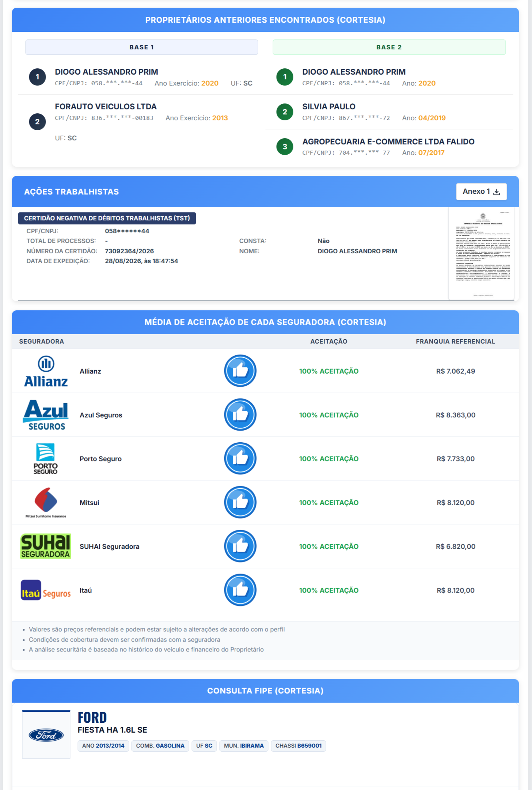Viewport: 532px width, 790px height.
Task: Click the Média de Aceitação section header
Action: (x=265, y=322)
